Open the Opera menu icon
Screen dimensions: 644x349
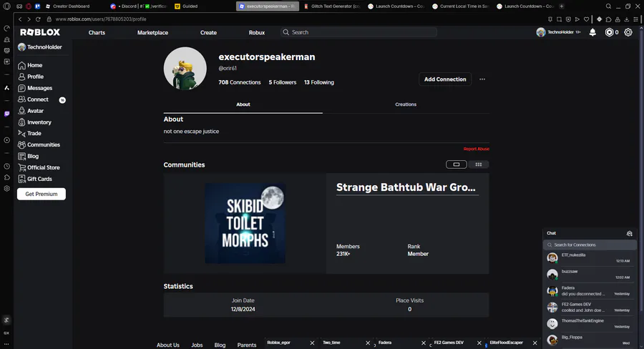click(x=6, y=6)
